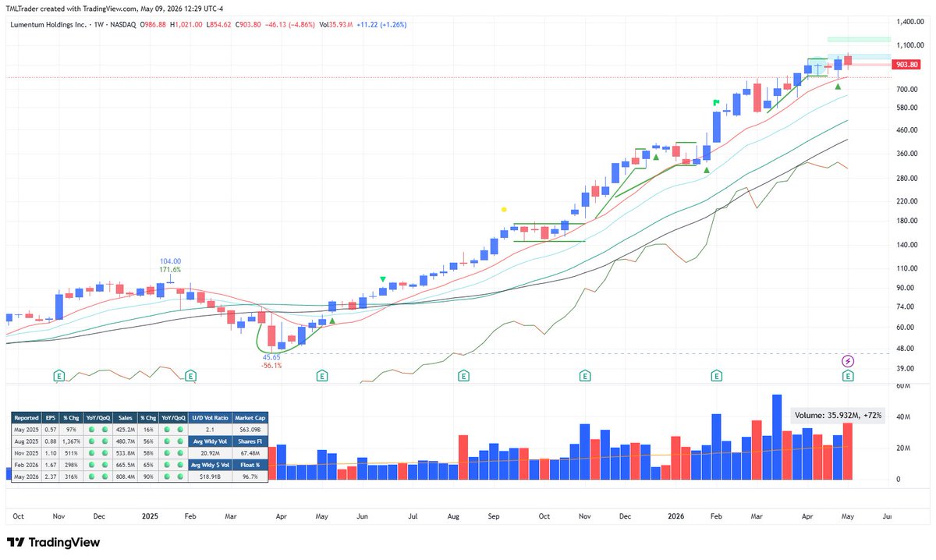Click the $63.09B market cap value

[x=249, y=429]
